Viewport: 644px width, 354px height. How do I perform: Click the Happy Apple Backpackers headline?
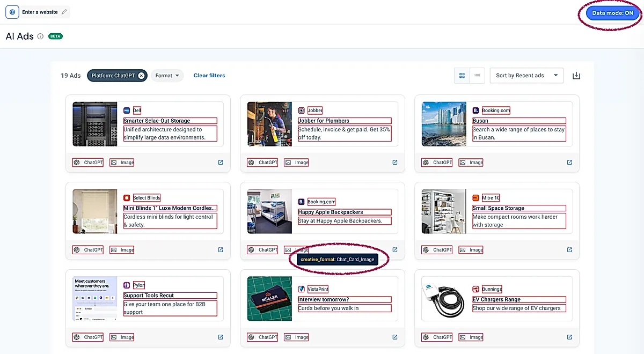[331, 212]
